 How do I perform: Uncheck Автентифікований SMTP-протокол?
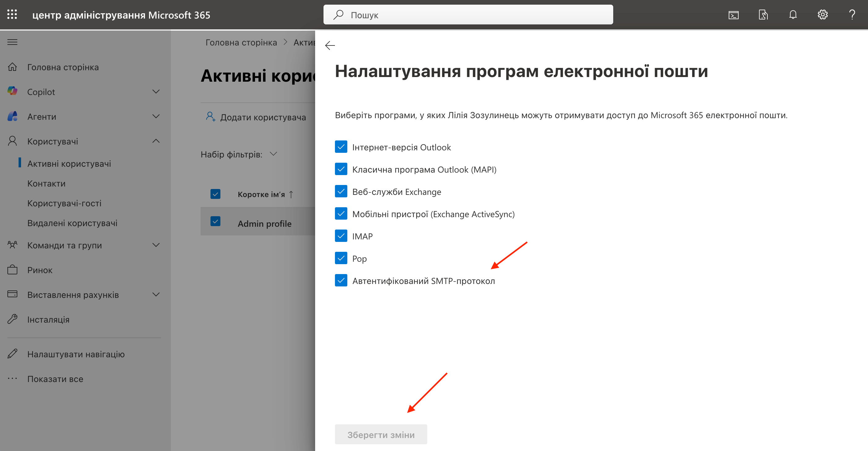point(341,280)
